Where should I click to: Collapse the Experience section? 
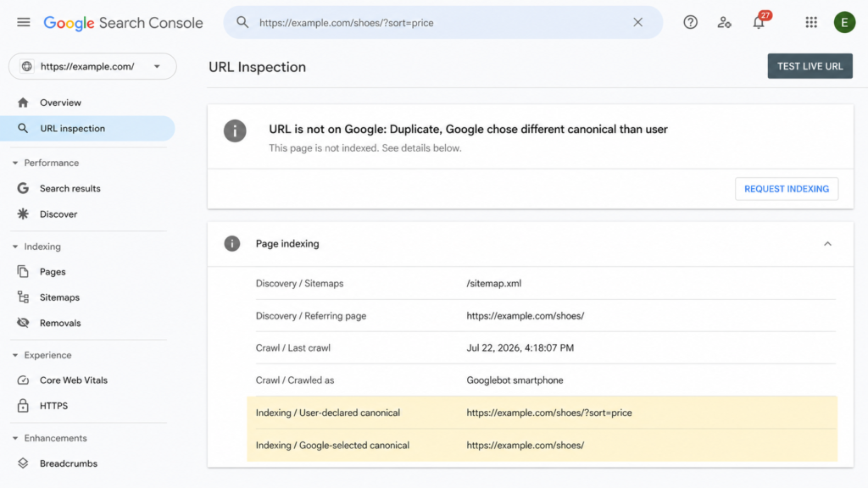point(15,355)
